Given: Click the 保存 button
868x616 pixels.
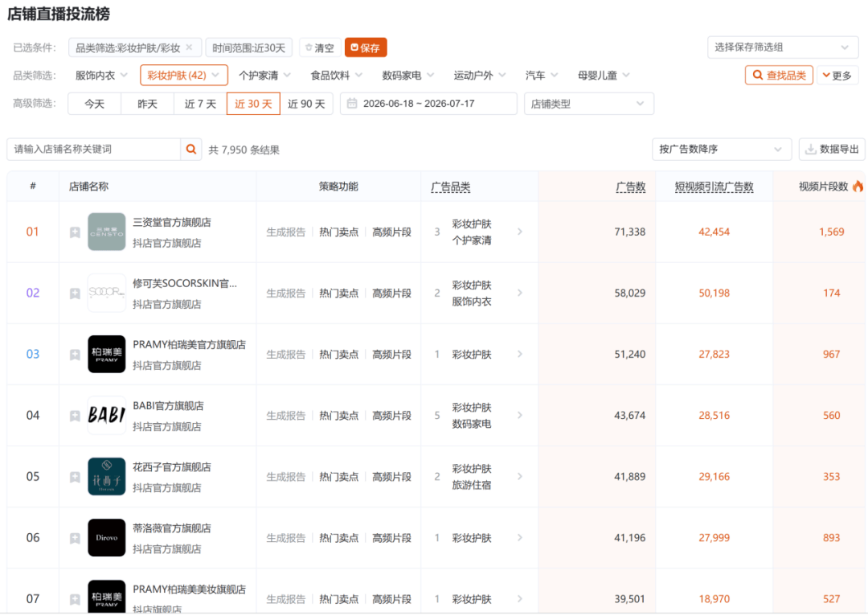Looking at the screenshot, I should (x=366, y=47).
